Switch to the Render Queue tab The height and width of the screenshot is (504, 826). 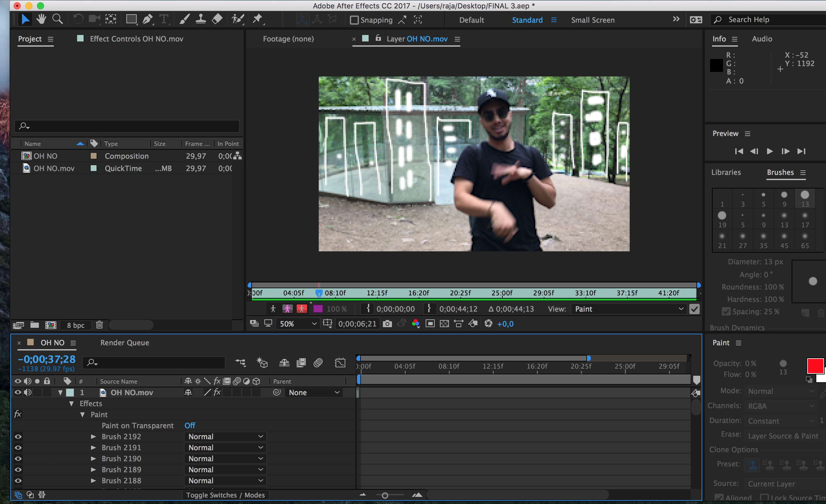[124, 342]
